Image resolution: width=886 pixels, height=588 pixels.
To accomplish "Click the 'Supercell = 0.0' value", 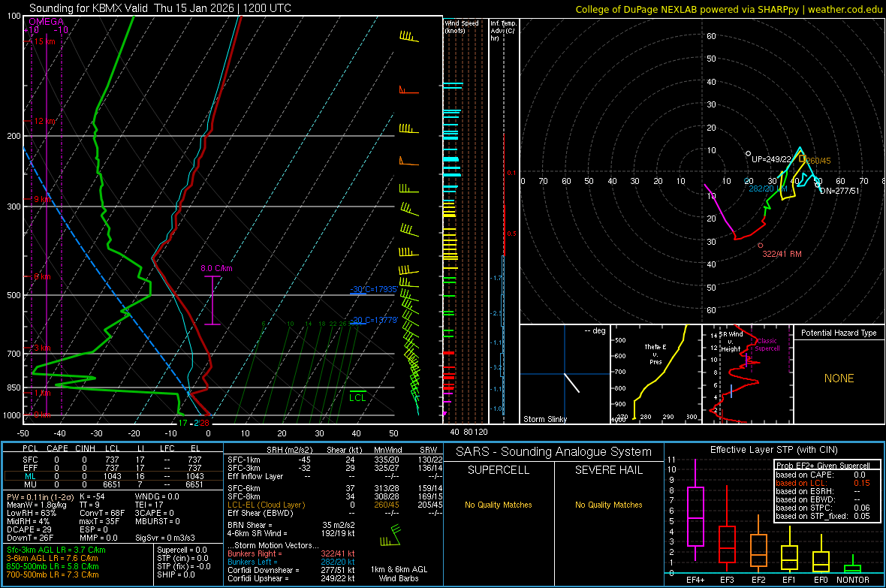I will pyautogui.click(x=182, y=550).
